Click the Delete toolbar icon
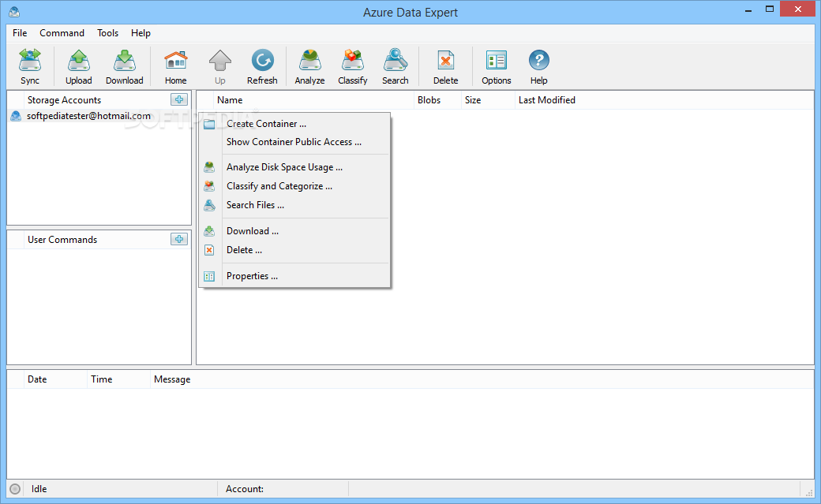Image resolution: width=821 pixels, height=504 pixels. 445,66
